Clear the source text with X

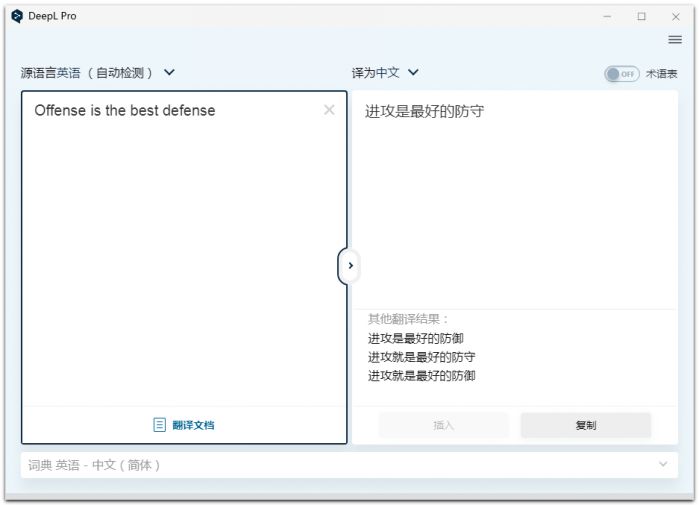(x=329, y=110)
